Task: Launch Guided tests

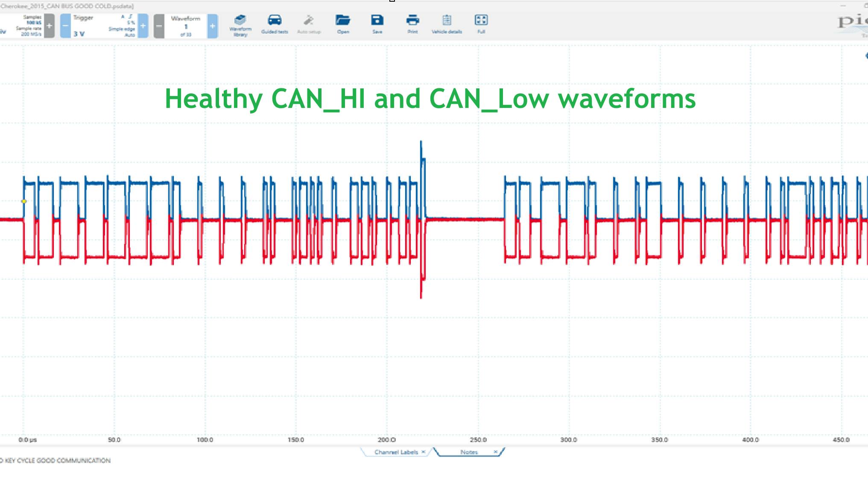Action: (x=275, y=23)
